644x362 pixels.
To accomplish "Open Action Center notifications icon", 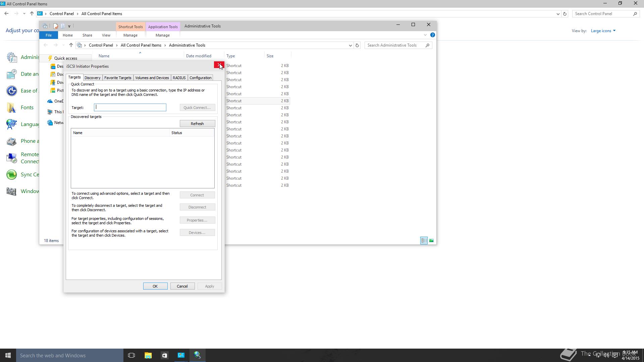I will [x=615, y=355].
